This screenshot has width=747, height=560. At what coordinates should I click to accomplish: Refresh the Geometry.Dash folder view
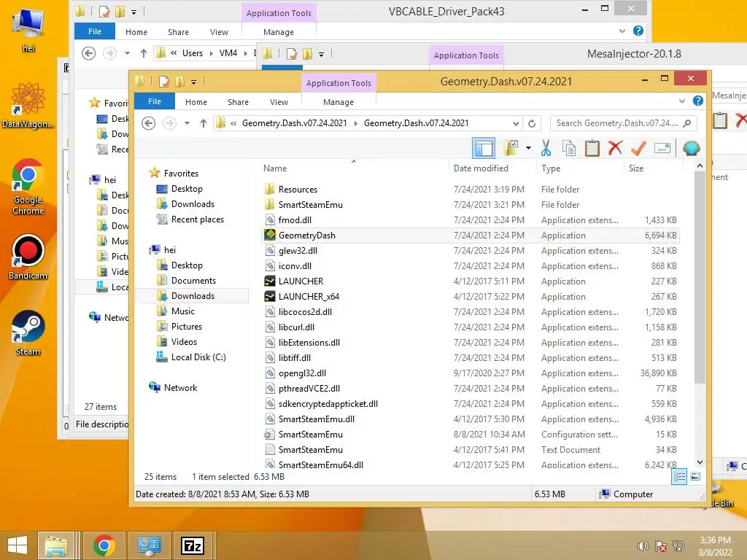click(532, 123)
